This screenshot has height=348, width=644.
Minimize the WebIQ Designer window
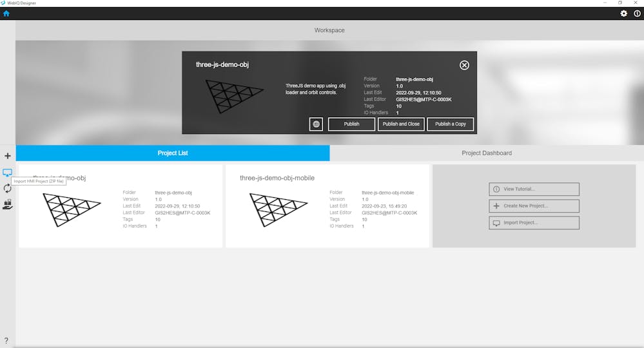[x=605, y=3]
